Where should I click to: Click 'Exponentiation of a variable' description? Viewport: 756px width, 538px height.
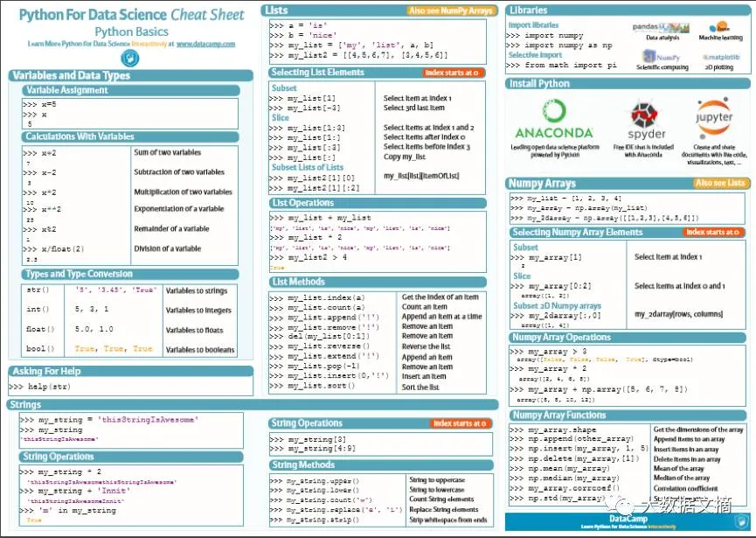coord(179,209)
